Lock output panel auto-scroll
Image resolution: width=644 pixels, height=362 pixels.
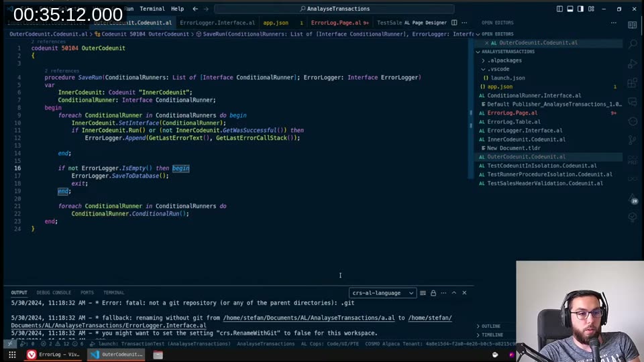[x=433, y=293]
